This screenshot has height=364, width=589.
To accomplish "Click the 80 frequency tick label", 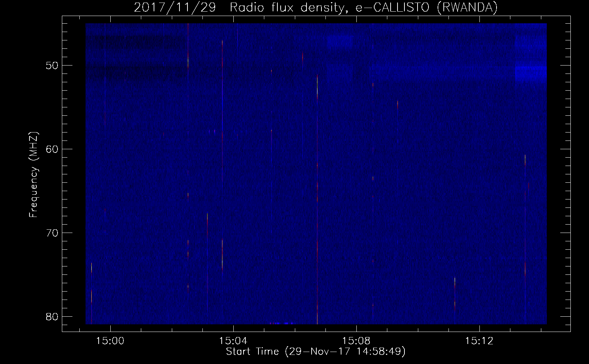I will click(x=52, y=316).
